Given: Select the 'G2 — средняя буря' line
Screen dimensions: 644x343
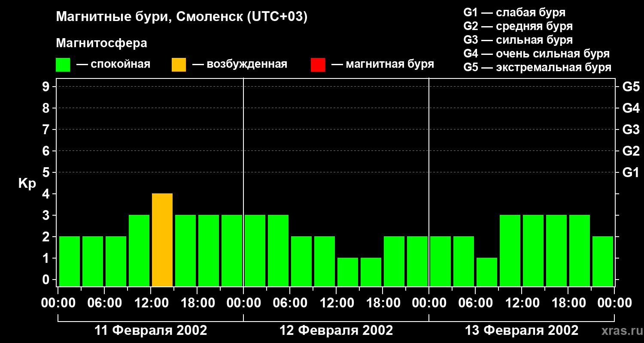Looking at the screenshot, I should [x=518, y=26].
